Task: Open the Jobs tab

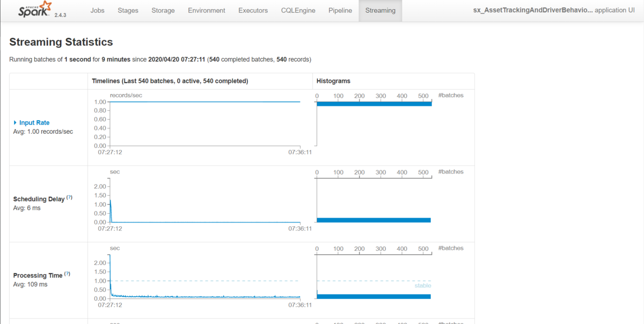Action: 98,10
